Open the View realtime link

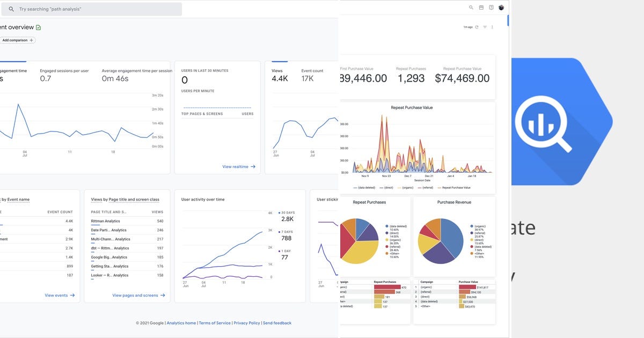[239, 167]
